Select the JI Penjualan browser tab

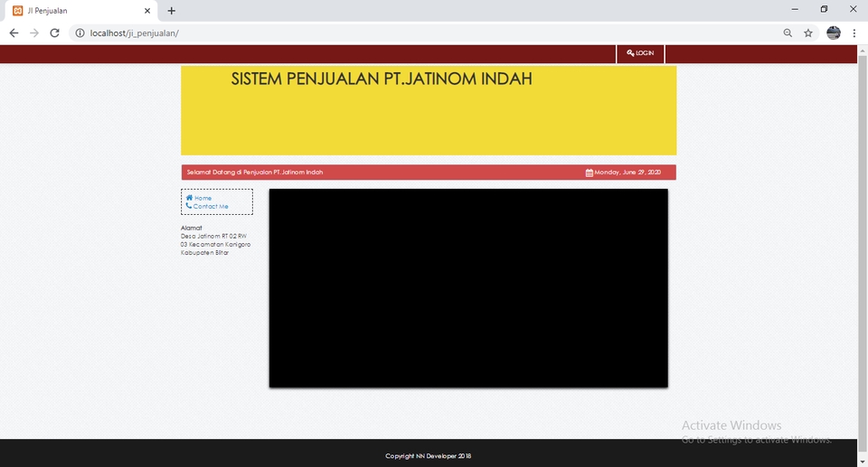(81, 11)
